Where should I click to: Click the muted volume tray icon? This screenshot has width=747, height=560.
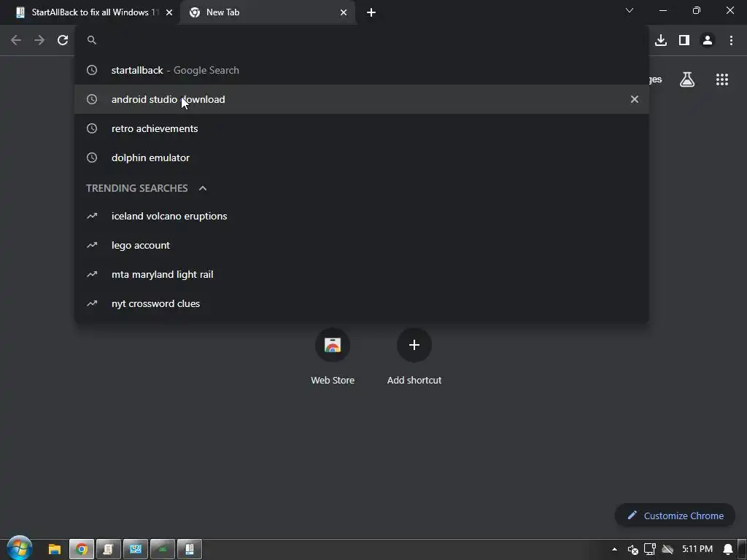point(632,550)
